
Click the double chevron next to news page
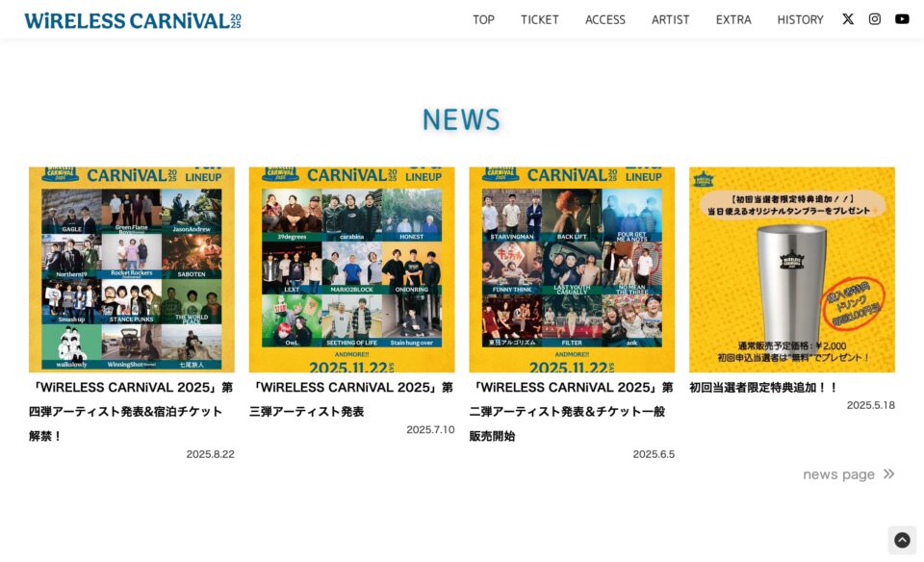888,473
